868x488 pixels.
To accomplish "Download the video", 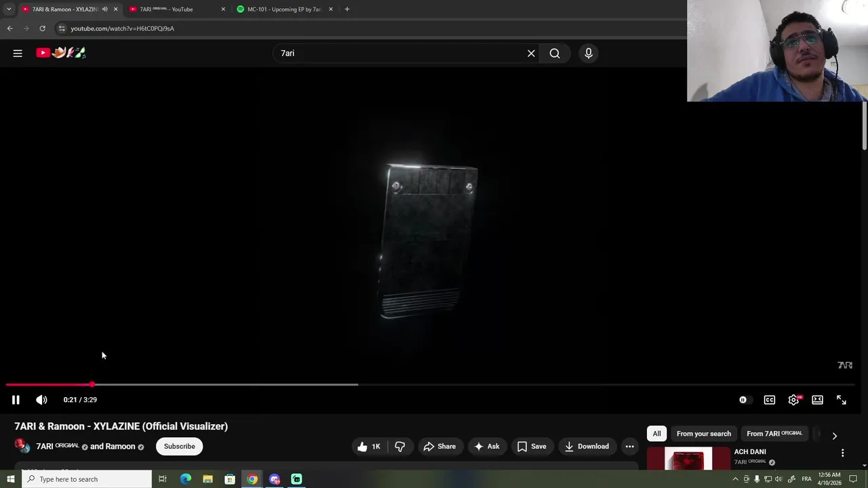I will click(587, 447).
